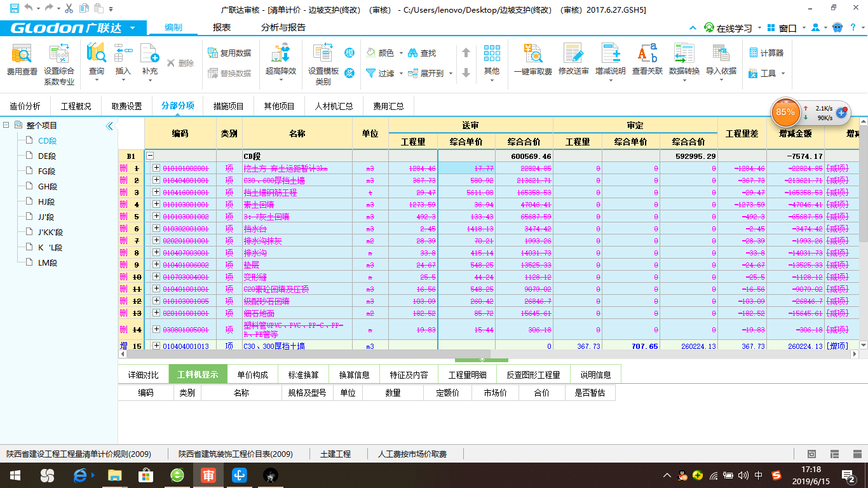Open the 措施项目 tab

coord(229,106)
